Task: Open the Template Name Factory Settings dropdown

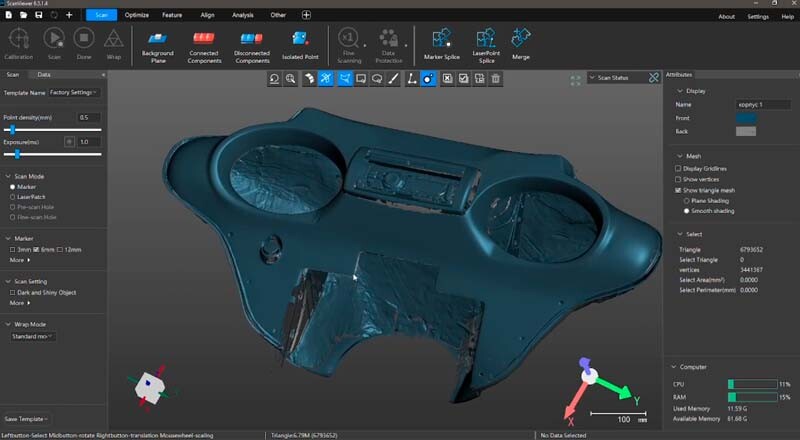Action: click(75, 92)
